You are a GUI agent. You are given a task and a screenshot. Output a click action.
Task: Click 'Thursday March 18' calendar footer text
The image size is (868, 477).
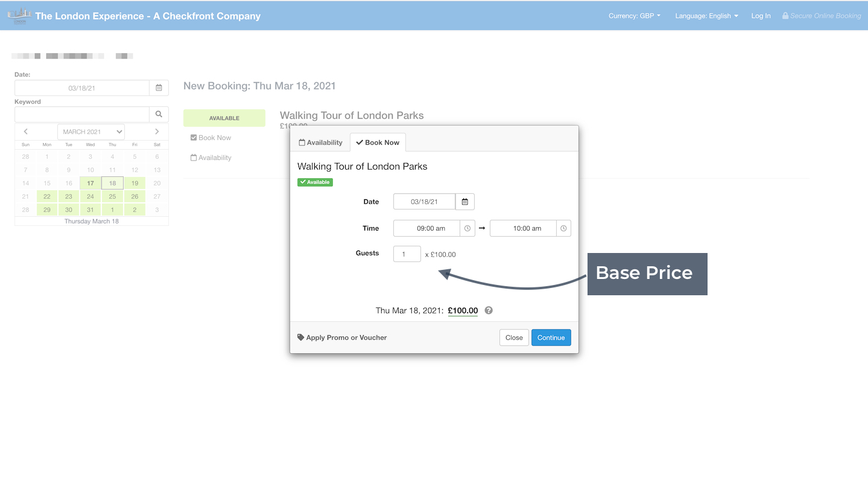92,221
